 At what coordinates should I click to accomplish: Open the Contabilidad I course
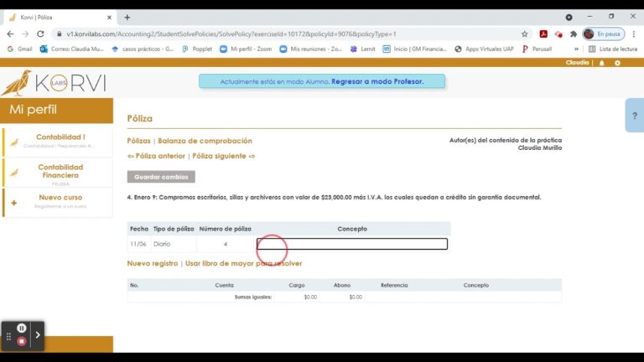point(60,137)
